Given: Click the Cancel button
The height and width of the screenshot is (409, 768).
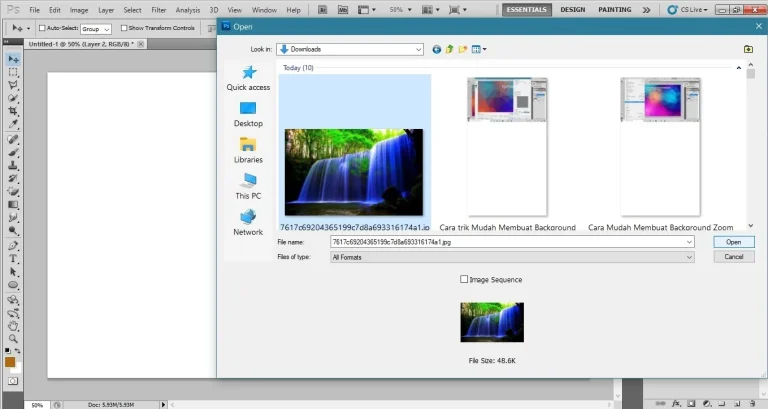Looking at the screenshot, I should pyautogui.click(x=733, y=257).
